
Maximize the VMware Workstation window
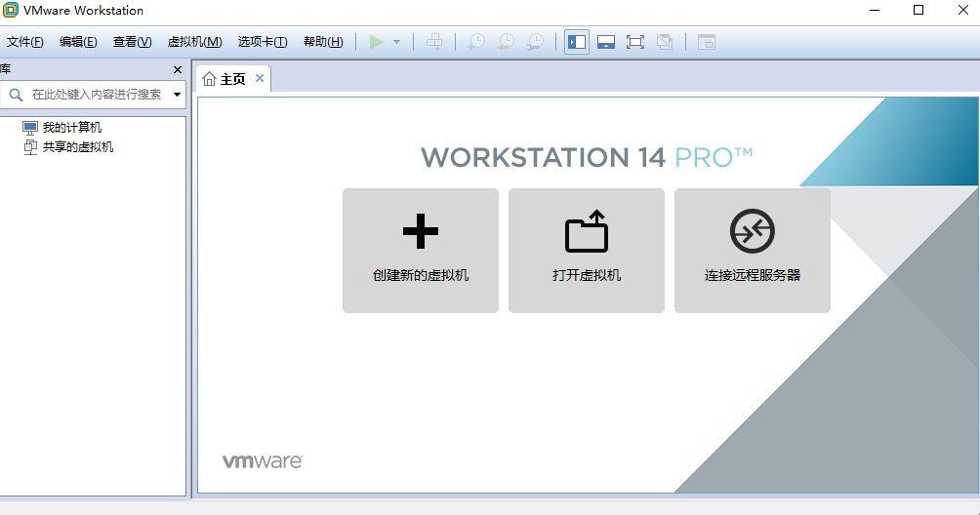[x=919, y=10]
